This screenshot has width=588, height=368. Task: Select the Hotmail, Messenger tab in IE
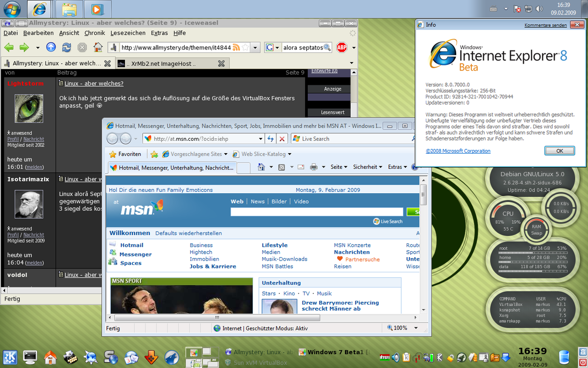point(172,168)
